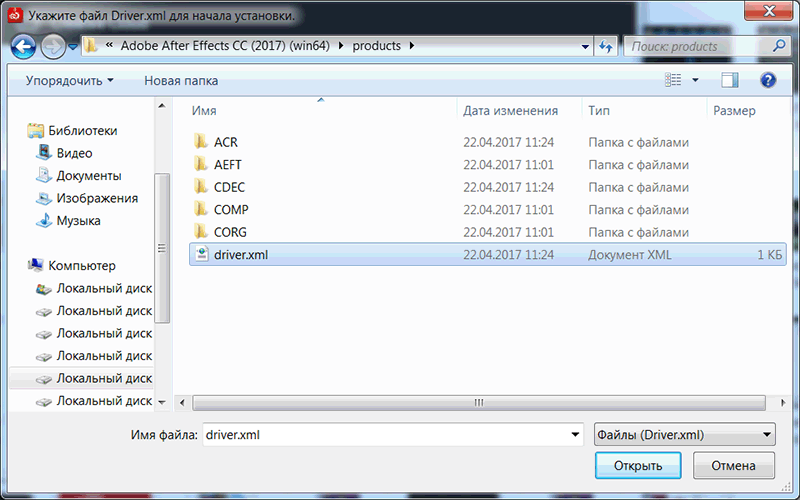
Task: Click the Компьютер monitor icon
Action: point(35,265)
